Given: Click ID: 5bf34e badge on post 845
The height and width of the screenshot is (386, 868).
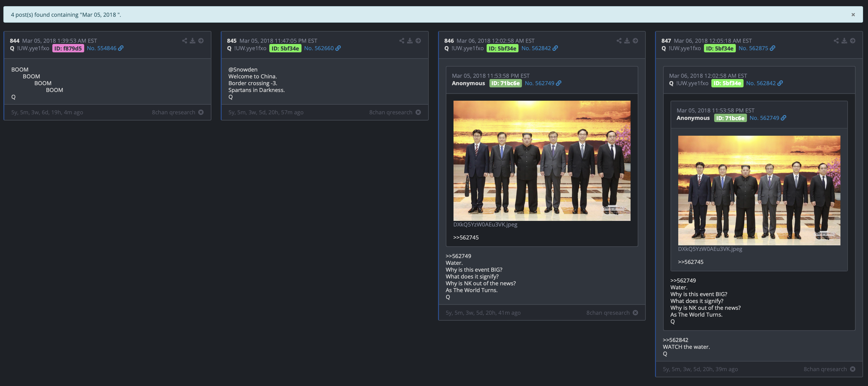Looking at the screenshot, I should (285, 48).
